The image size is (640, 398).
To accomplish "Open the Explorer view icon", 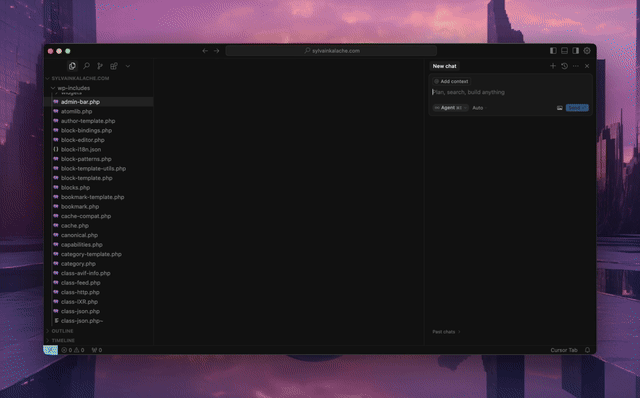I will point(72,66).
